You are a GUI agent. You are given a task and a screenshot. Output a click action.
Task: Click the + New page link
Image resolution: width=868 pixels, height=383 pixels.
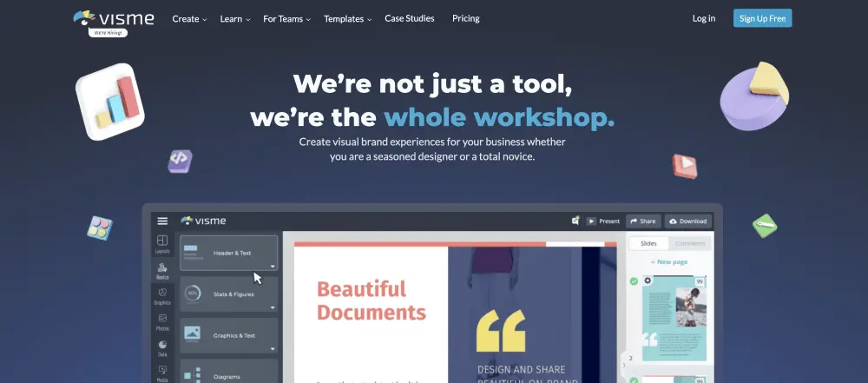668,261
